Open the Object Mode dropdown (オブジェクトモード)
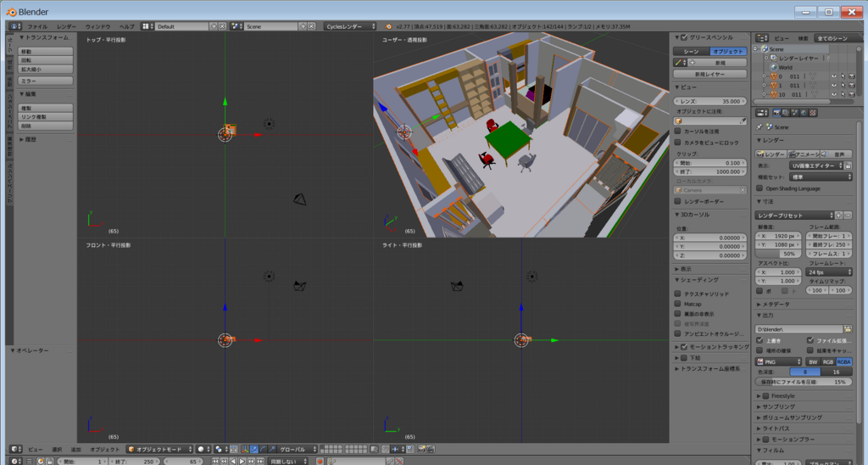Screen dimensions: 868x465 click(159, 450)
